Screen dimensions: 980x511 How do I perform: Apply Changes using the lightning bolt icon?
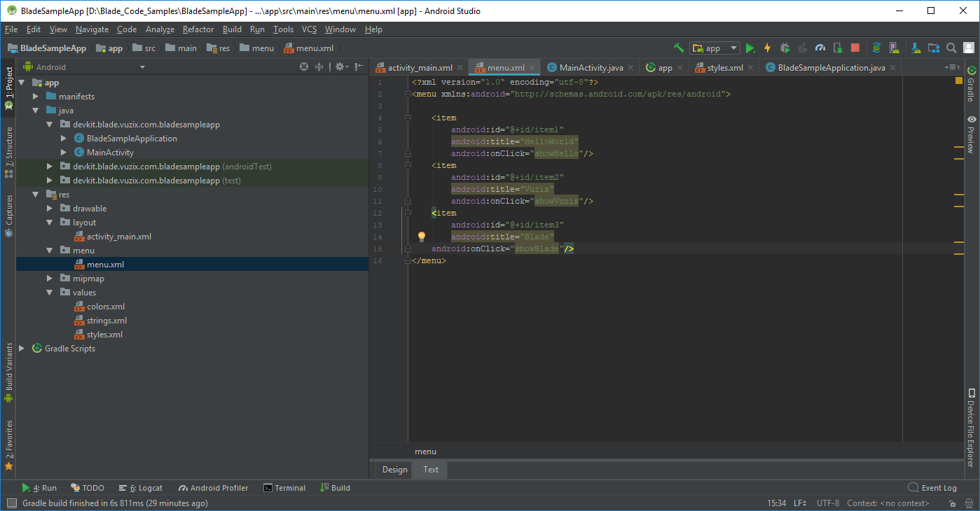767,48
